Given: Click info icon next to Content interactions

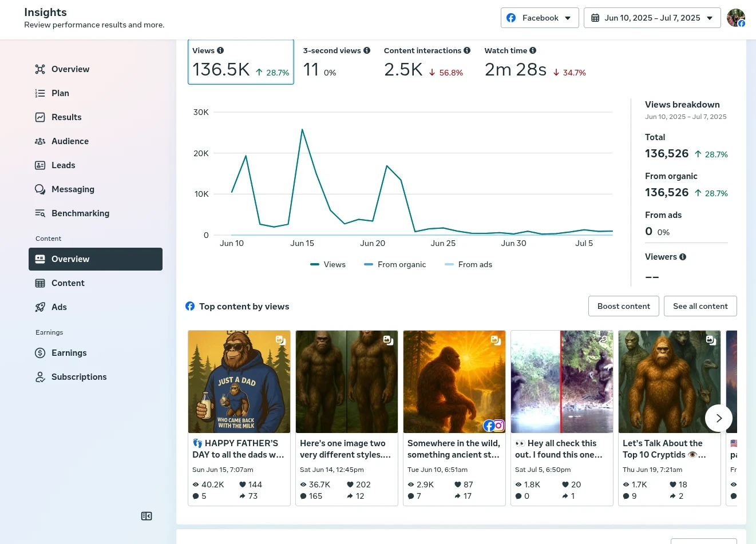Looking at the screenshot, I should (x=467, y=50).
